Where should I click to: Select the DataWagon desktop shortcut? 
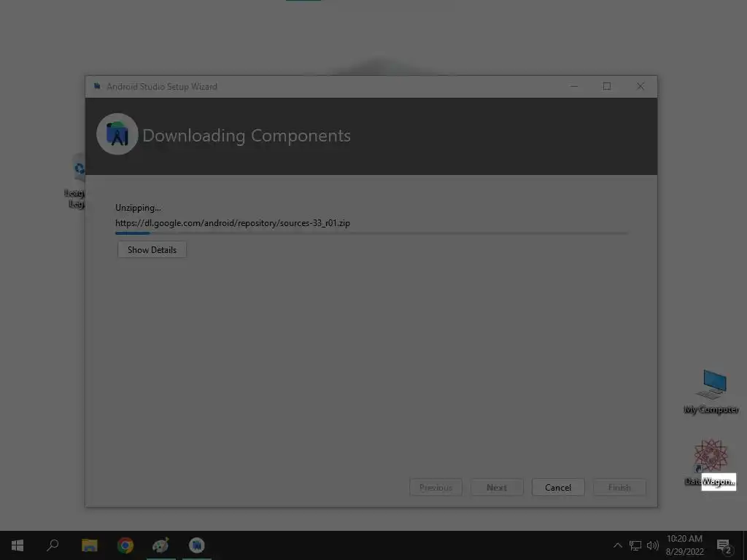pos(711,463)
